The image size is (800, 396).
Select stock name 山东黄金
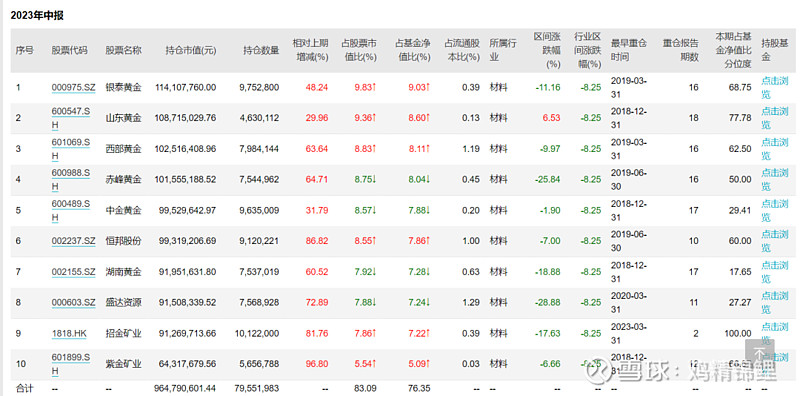point(123,118)
